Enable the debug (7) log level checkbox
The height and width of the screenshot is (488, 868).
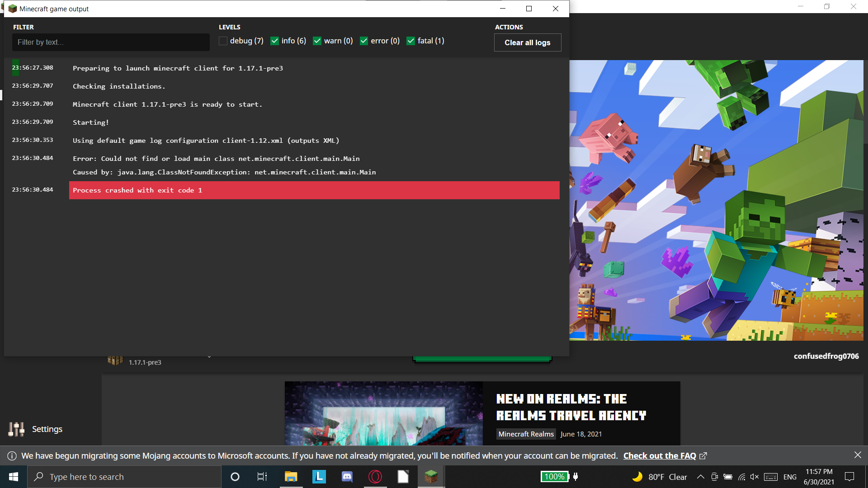coord(223,41)
